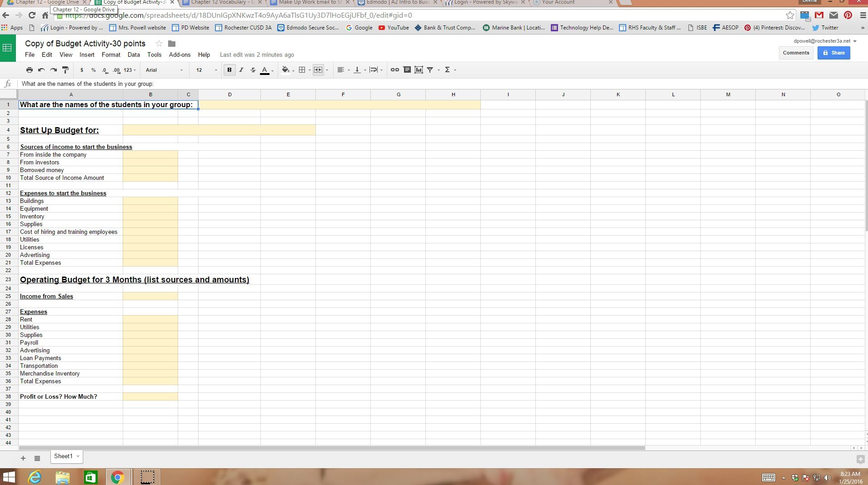
Task: Select the paint format tool
Action: [x=65, y=70]
